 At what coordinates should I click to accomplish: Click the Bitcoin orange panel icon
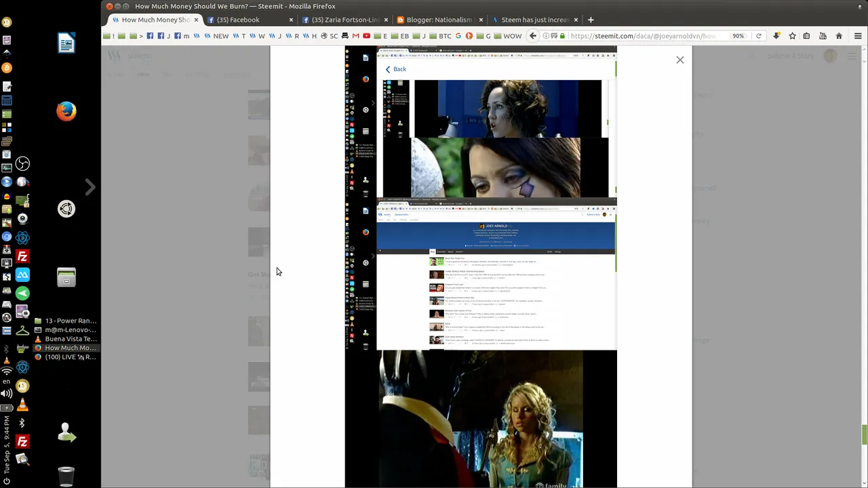(7, 68)
